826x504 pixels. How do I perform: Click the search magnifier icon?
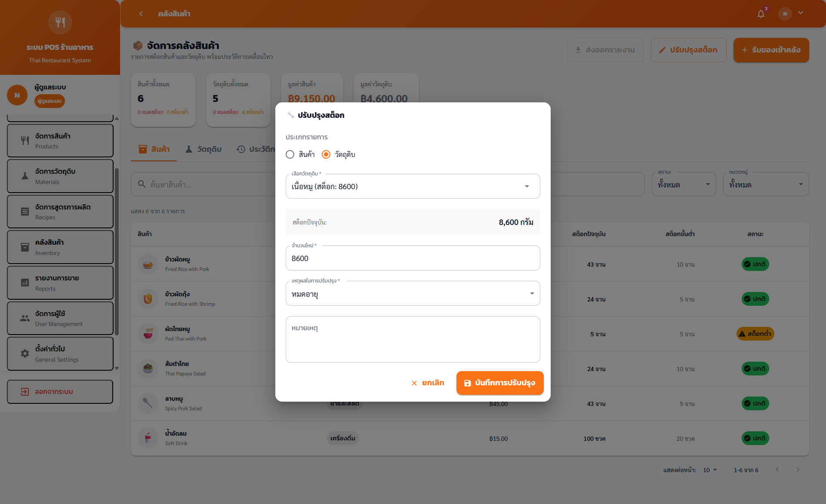pyautogui.click(x=142, y=184)
